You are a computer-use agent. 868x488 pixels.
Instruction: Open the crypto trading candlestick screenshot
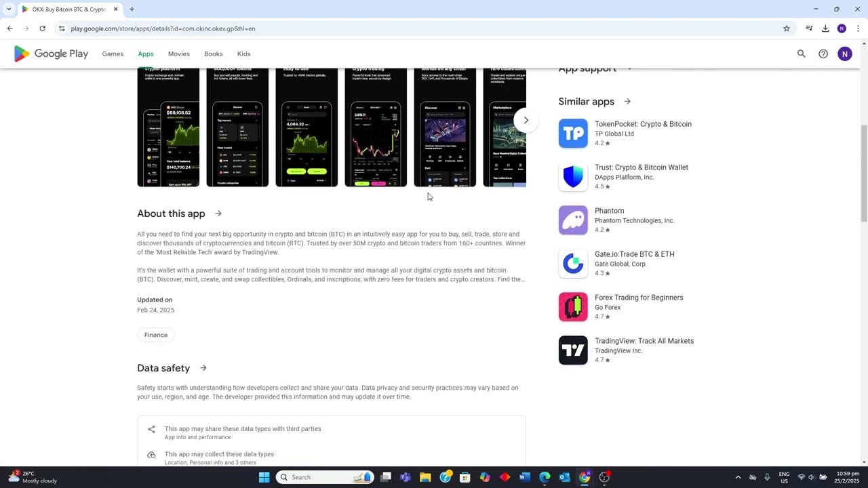tap(376, 127)
